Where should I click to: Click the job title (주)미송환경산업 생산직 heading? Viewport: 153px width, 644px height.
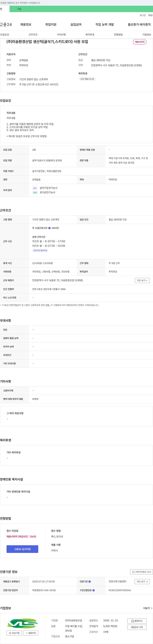(x=47, y=42)
